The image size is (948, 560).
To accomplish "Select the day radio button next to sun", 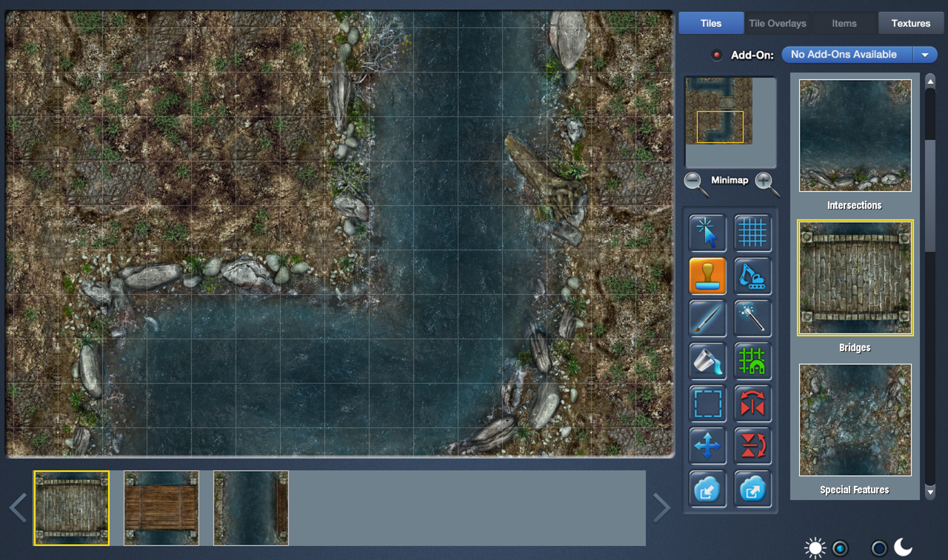I will 840,548.
